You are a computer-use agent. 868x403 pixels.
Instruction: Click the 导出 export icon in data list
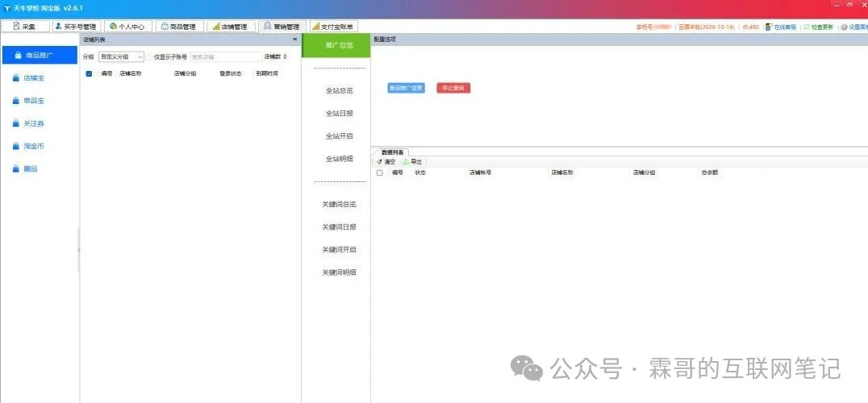click(x=406, y=162)
